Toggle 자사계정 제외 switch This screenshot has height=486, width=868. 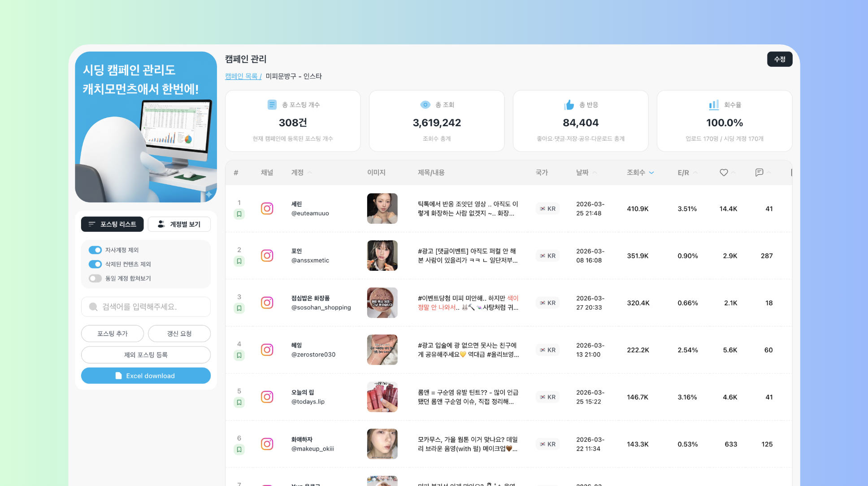coord(95,250)
